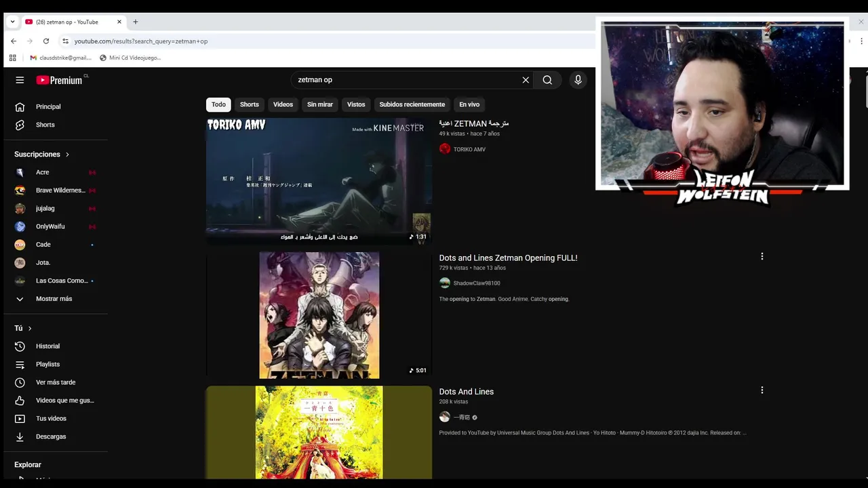Open Ver más tarde list

[56, 382]
